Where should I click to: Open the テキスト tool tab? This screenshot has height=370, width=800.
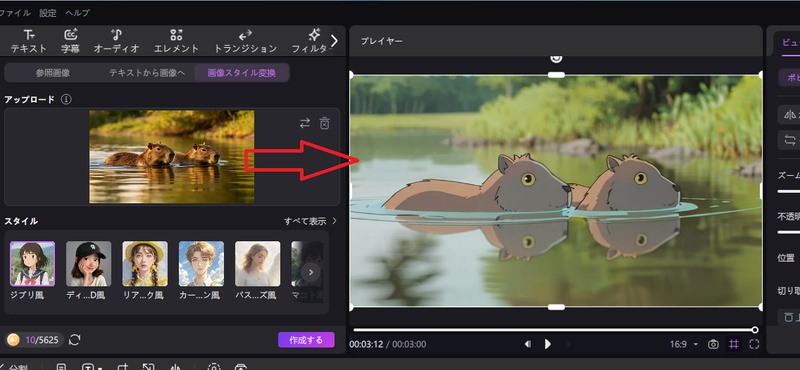pos(29,41)
